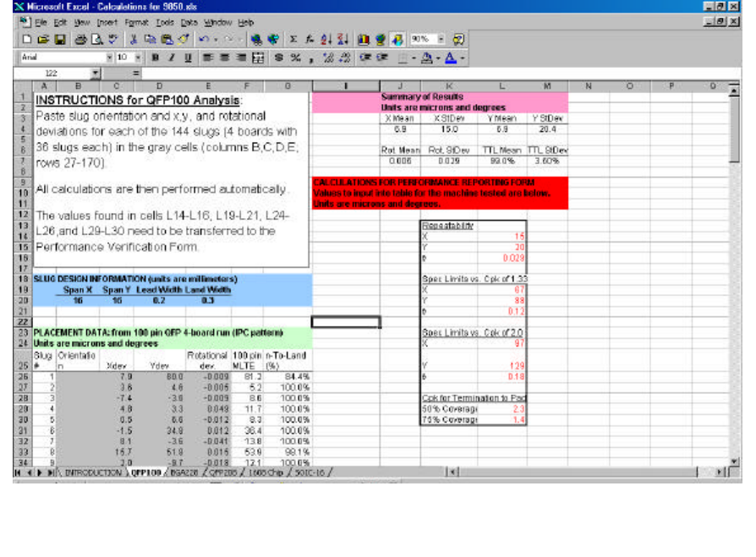Toggle Underline formatting

click(188, 57)
